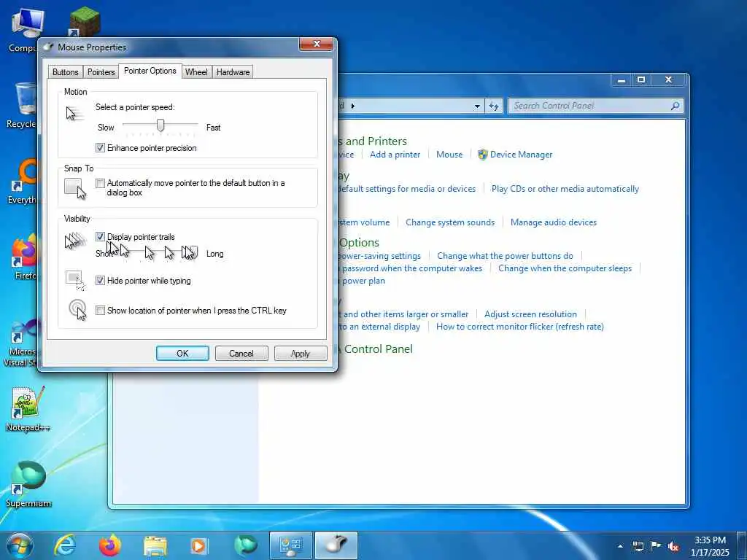Screen dimensions: 747x560
Task: Click the Mouse Properties title bar icon
Action: point(48,47)
